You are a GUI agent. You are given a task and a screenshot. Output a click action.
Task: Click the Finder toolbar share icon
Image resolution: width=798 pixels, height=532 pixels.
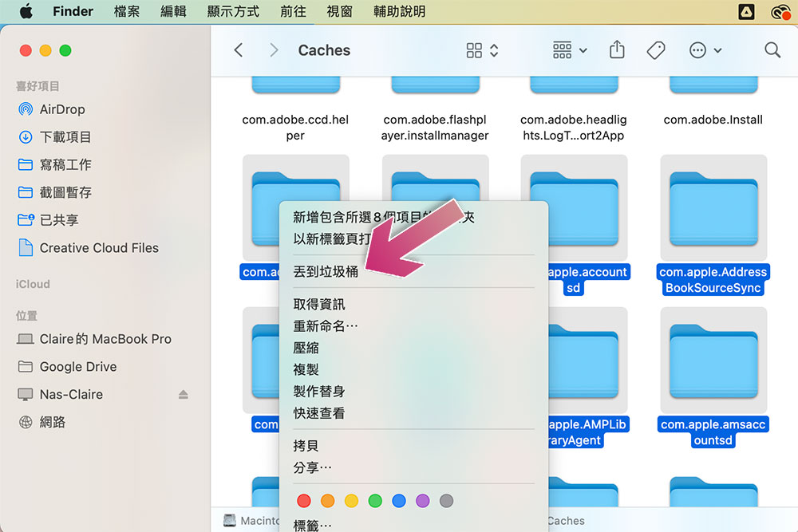pyautogui.click(x=617, y=49)
